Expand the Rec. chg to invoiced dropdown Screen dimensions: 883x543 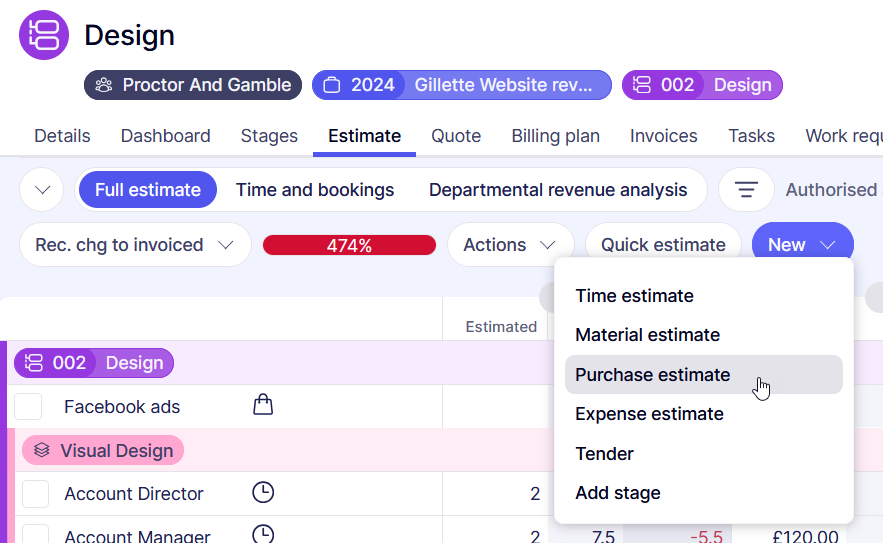[135, 245]
